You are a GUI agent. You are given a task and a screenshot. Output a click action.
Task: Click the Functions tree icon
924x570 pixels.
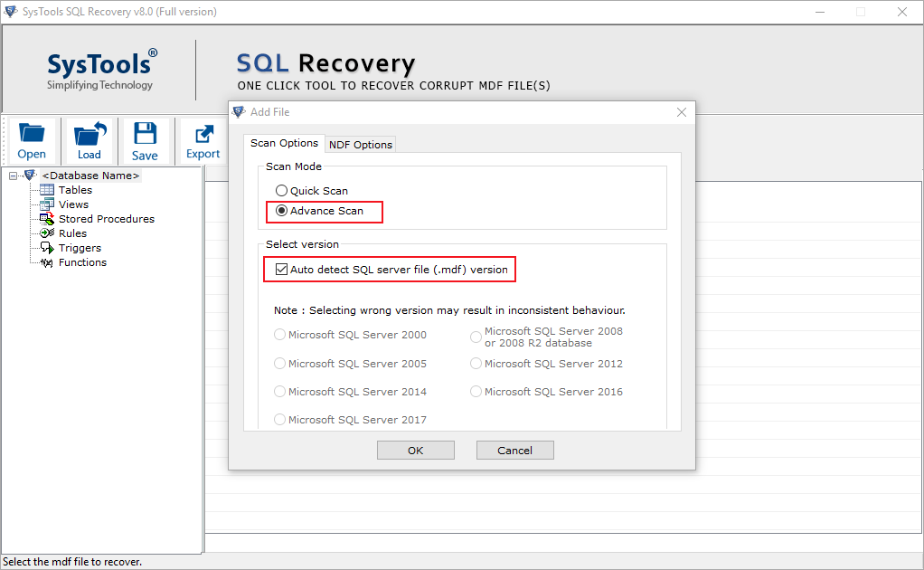pos(46,262)
